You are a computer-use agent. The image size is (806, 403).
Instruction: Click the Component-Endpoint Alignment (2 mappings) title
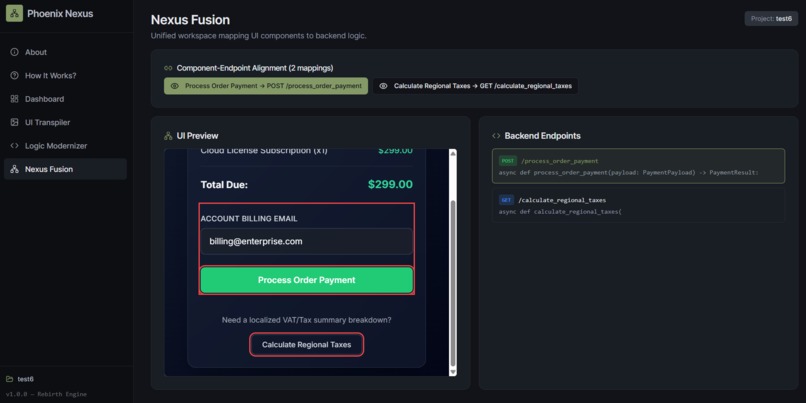(254, 68)
